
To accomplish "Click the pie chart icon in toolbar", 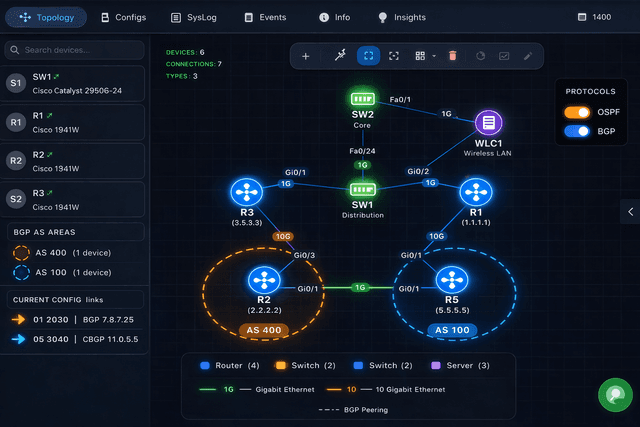I will (479, 56).
